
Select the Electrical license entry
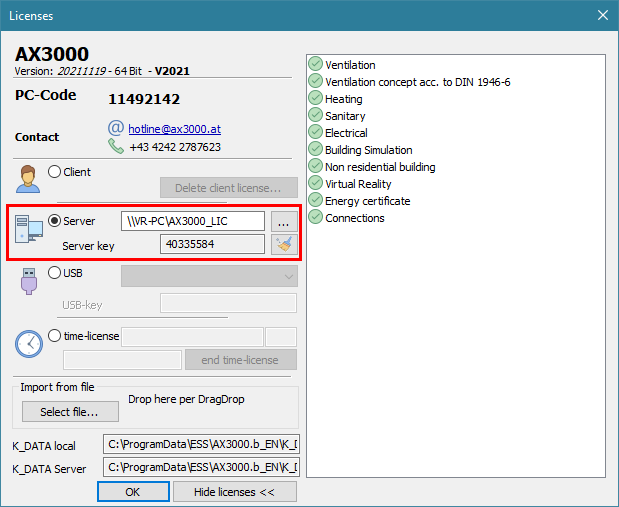click(346, 133)
